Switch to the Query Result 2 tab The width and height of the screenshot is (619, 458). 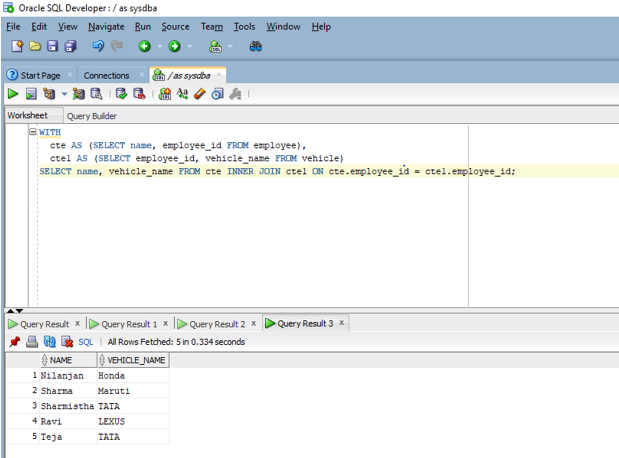click(217, 324)
